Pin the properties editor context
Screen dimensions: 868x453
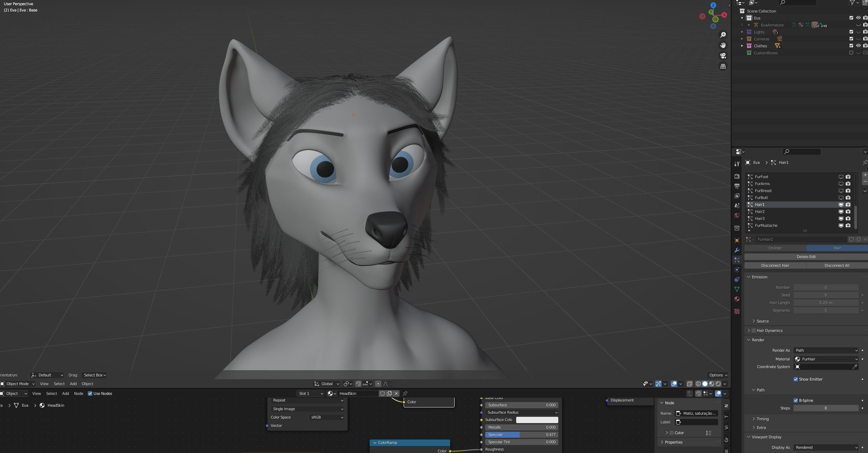865,162
